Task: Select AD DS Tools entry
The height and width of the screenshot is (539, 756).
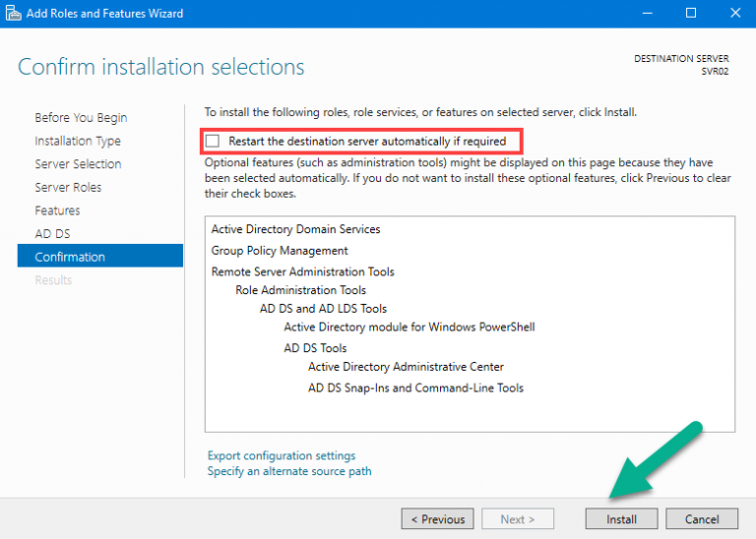Action: pyautogui.click(x=315, y=348)
